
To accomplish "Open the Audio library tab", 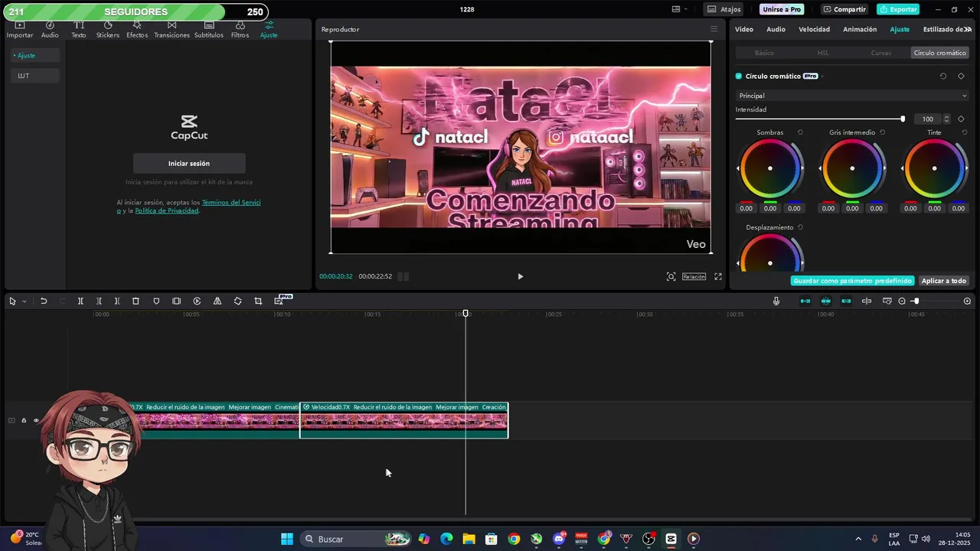I will (x=50, y=30).
